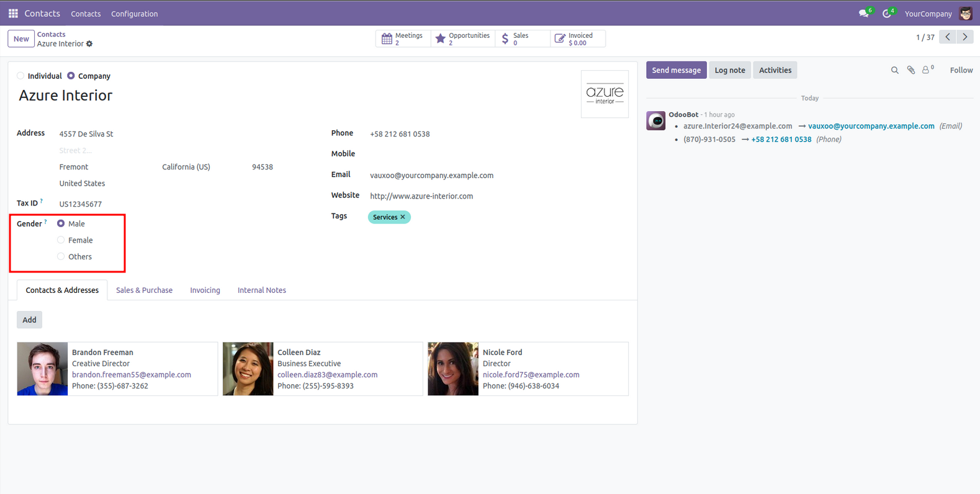
Task: Show followers with the person icon
Action: point(927,70)
